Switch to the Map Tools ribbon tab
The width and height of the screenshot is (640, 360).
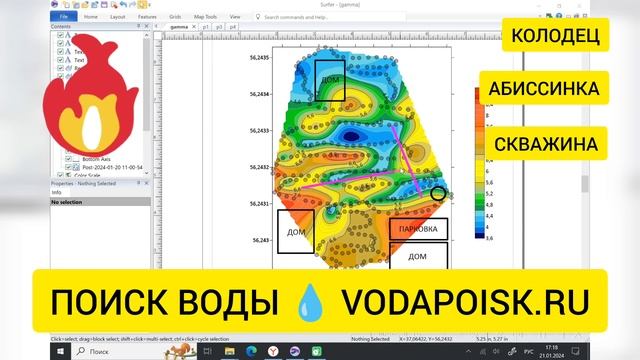[205, 17]
